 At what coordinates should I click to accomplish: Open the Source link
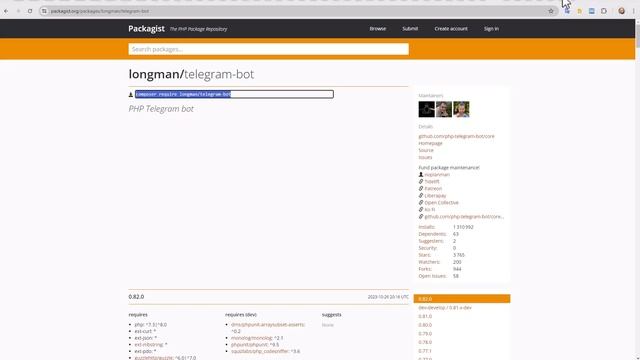tap(426, 150)
